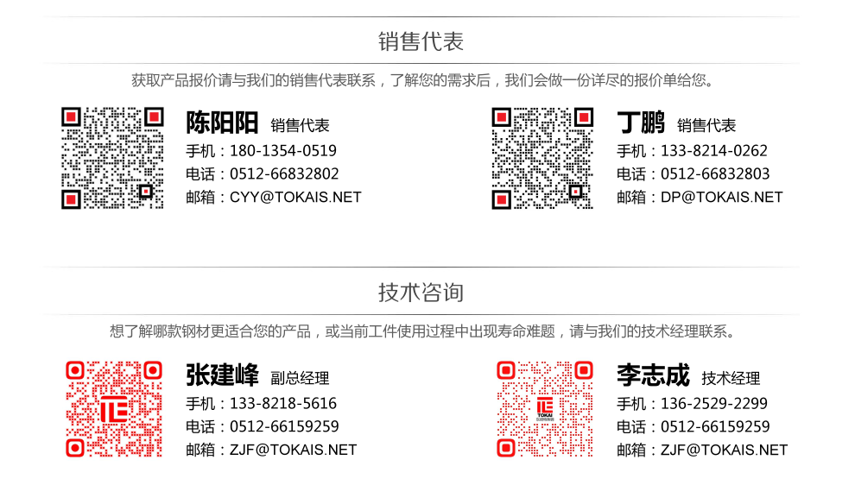Image resolution: width=855 pixels, height=504 pixels.
Task: Open 李志成's red QR code
Action: pyautogui.click(x=544, y=409)
